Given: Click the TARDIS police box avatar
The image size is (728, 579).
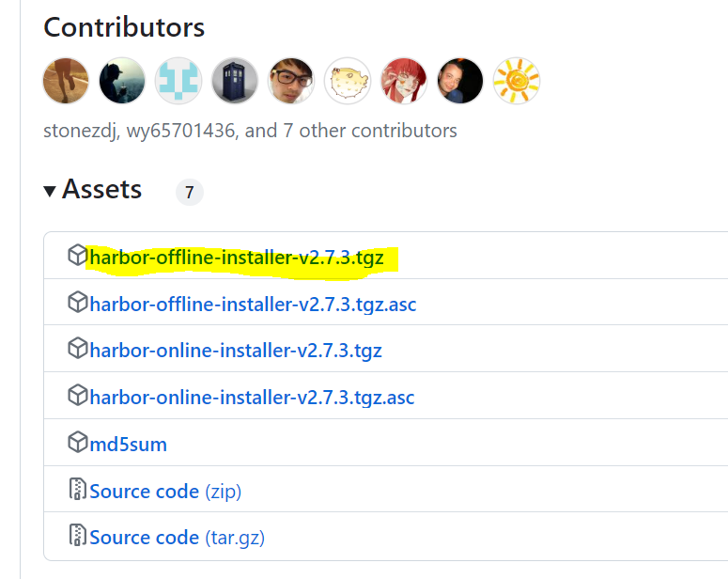Looking at the screenshot, I should point(235,81).
